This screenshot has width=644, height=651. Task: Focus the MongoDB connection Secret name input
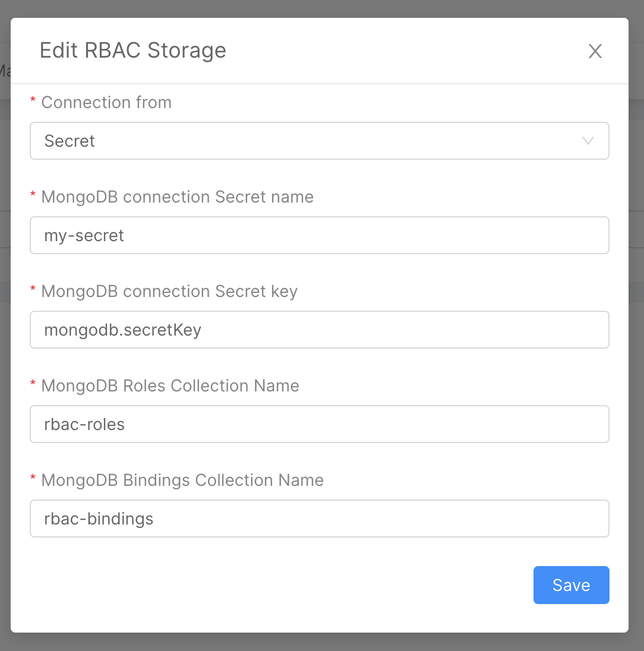(x=320, y=235)
